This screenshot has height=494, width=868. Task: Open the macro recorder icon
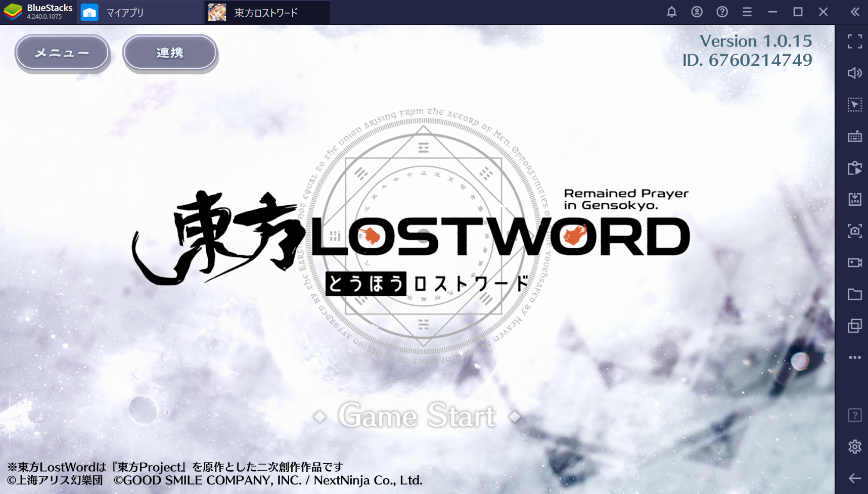point(855,168)
